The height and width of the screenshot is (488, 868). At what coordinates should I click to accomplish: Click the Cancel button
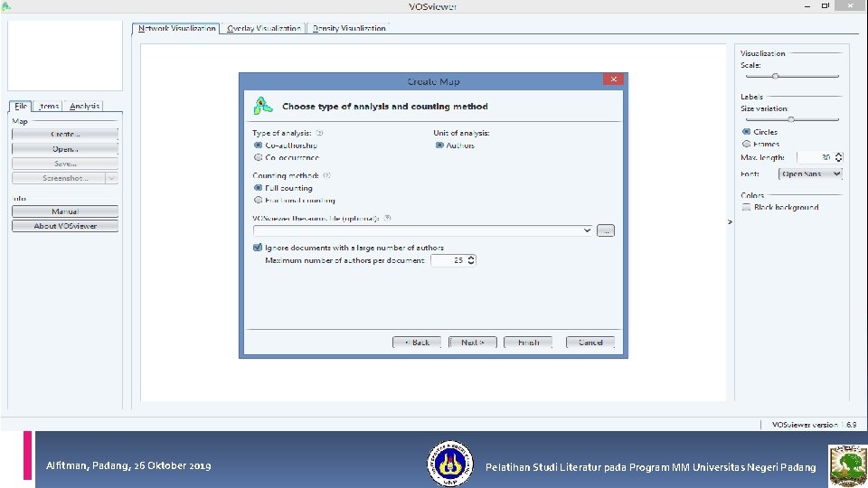tap(590, 343)
